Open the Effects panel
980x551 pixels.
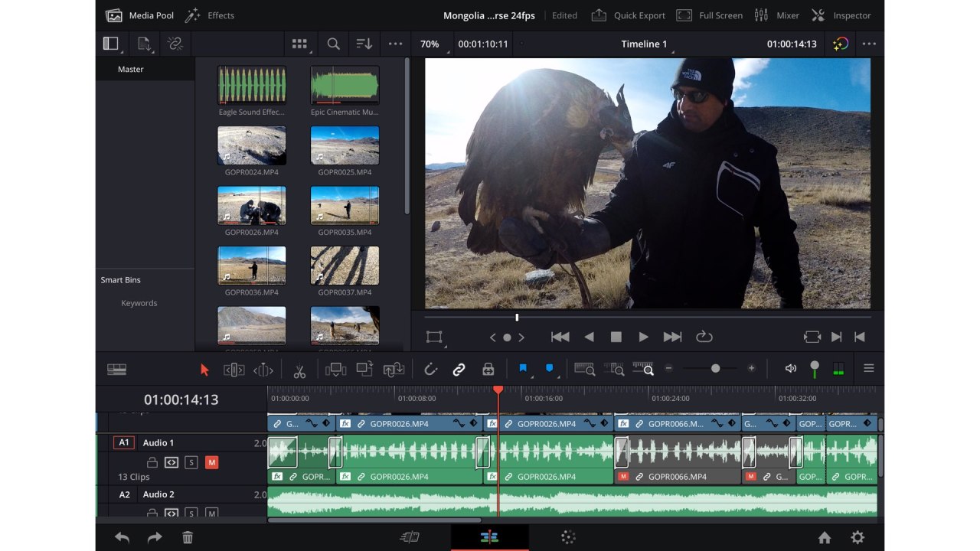point(210,15)
